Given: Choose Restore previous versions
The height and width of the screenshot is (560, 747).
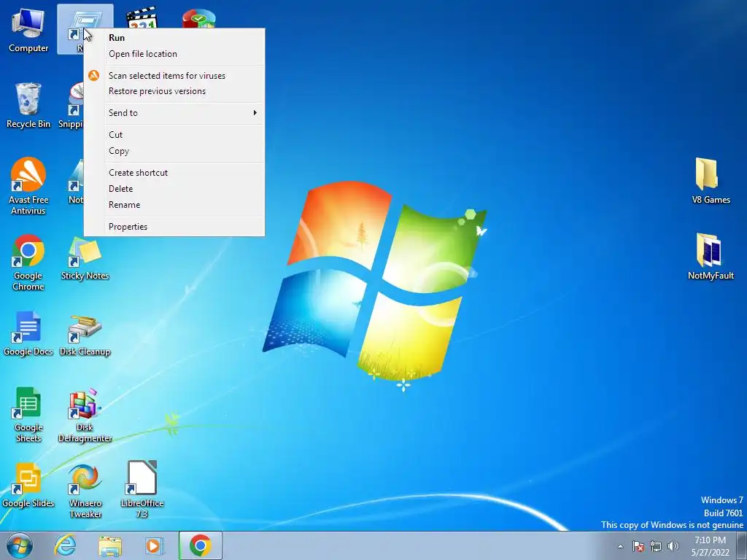Looking at the screenshot, I should coord(174,91).
